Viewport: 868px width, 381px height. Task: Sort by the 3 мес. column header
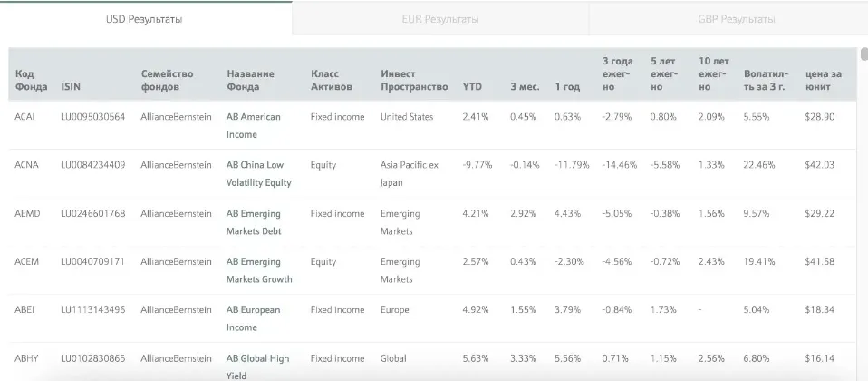click(x=525, y=87)
